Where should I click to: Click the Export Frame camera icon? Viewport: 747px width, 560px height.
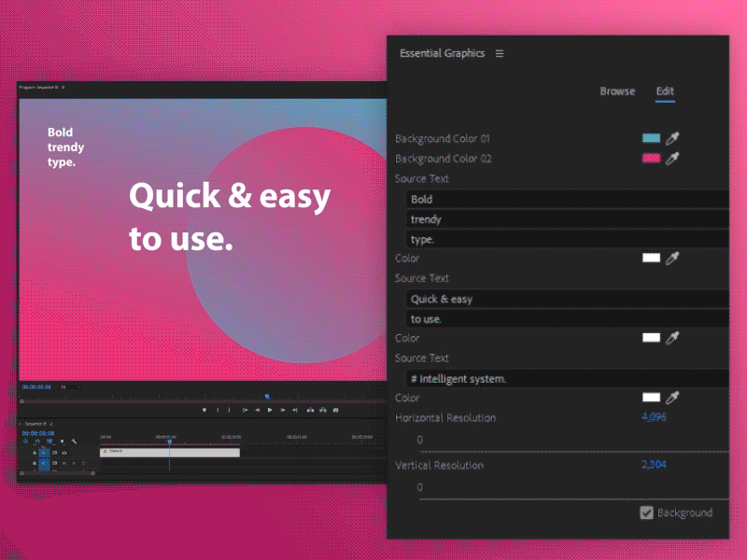pyautogui.click(x=335, y=410)
